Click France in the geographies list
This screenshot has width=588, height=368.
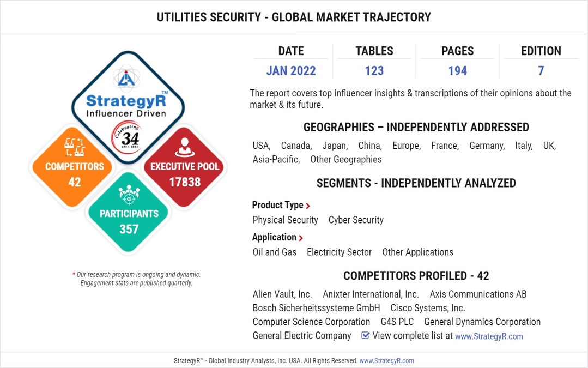[x=445, y=146]
